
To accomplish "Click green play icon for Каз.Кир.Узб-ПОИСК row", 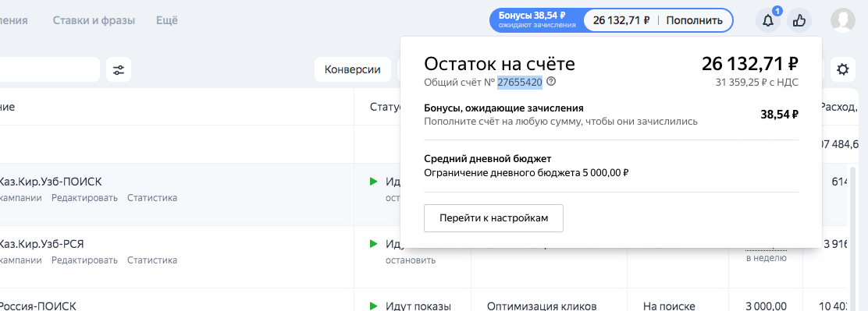I will [x=374, y=181].
